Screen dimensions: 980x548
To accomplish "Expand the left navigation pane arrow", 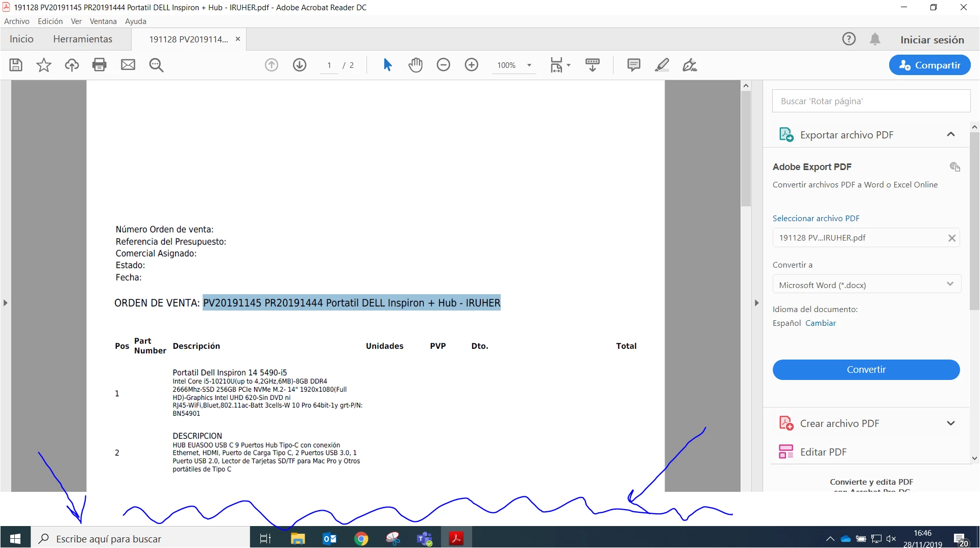I will [x=6, y=303].
